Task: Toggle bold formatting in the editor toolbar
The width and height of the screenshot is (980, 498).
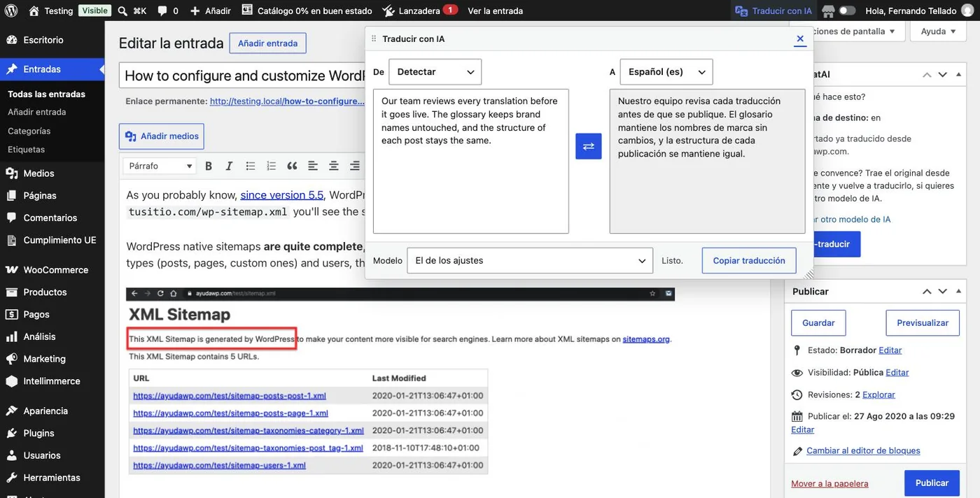Action: tap(209, 166)
